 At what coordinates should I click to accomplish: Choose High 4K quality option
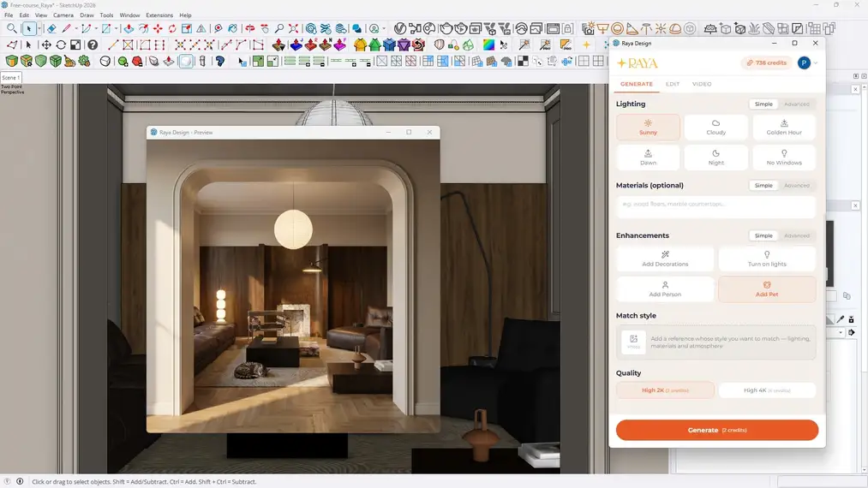tap(767, 390)
